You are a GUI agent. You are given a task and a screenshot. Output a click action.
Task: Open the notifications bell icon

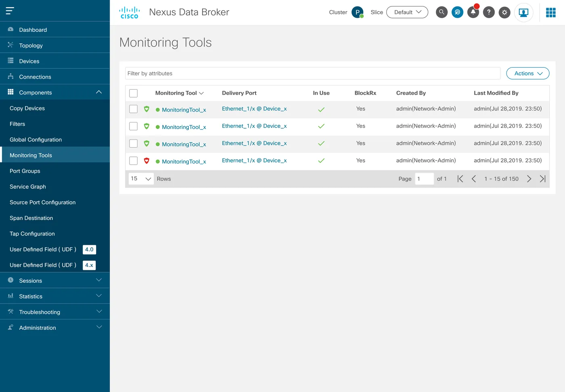point(473,12)
